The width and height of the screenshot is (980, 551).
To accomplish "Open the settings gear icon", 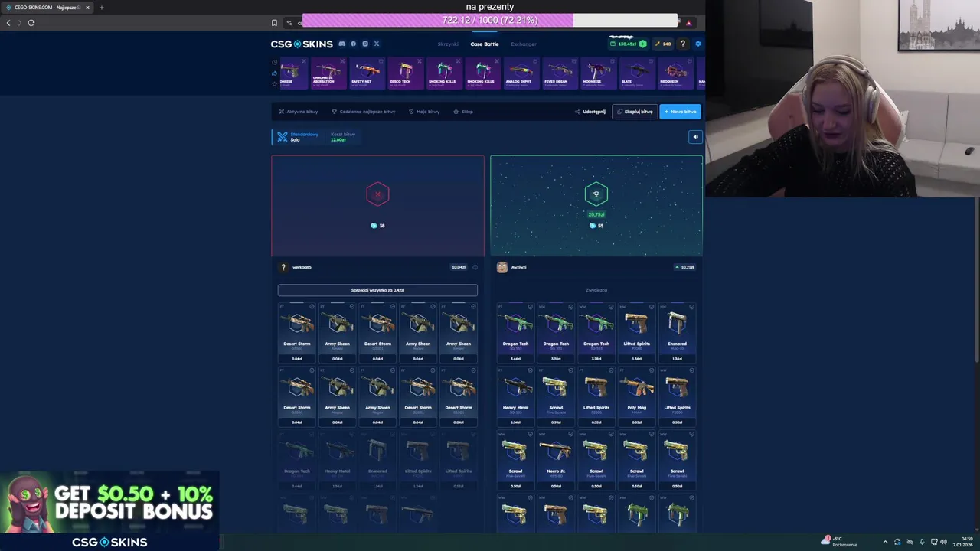I will 697,44.
